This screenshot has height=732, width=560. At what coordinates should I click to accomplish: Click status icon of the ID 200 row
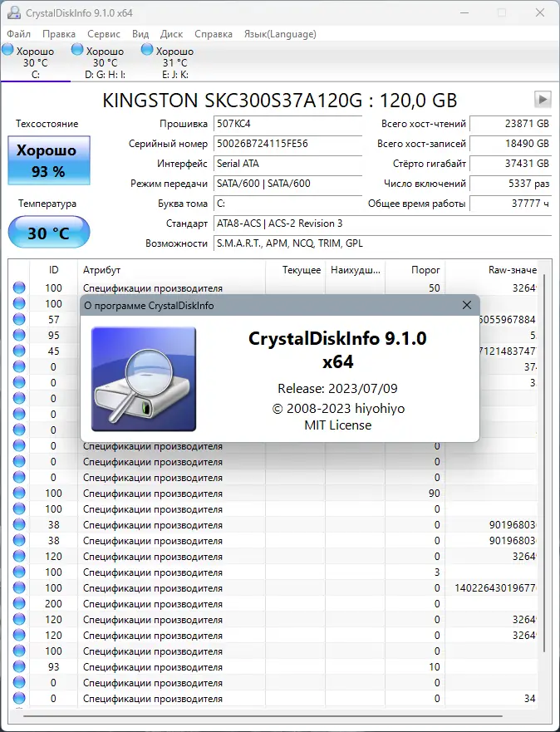[x=19, y=603]
